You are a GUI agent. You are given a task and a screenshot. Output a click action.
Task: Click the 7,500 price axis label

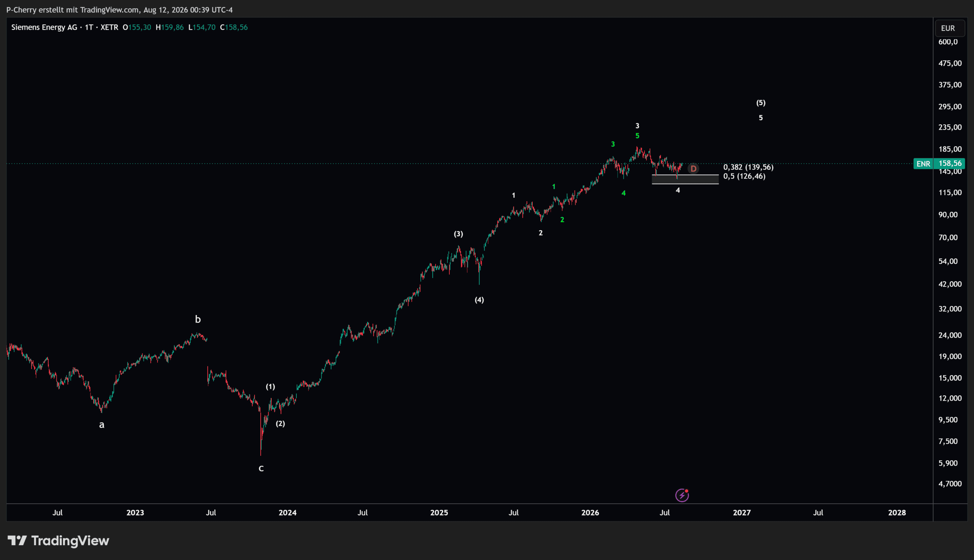pos(948,442)
